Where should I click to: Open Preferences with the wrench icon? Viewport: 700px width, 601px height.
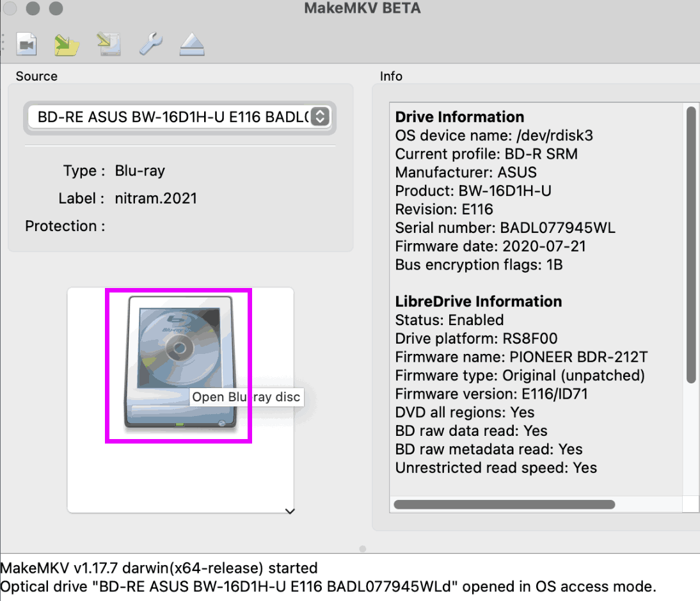(150, 44)
